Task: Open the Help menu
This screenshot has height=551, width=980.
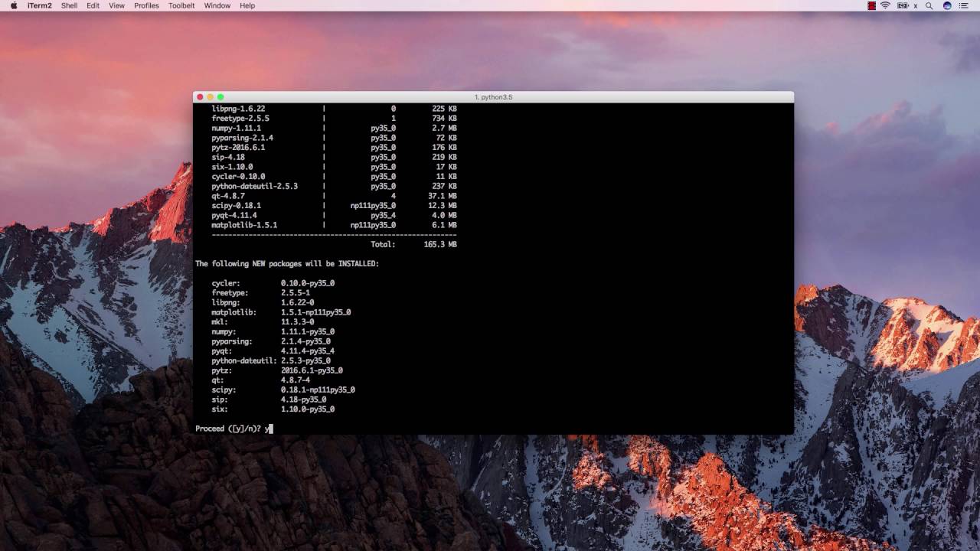Action: [247, 5]
